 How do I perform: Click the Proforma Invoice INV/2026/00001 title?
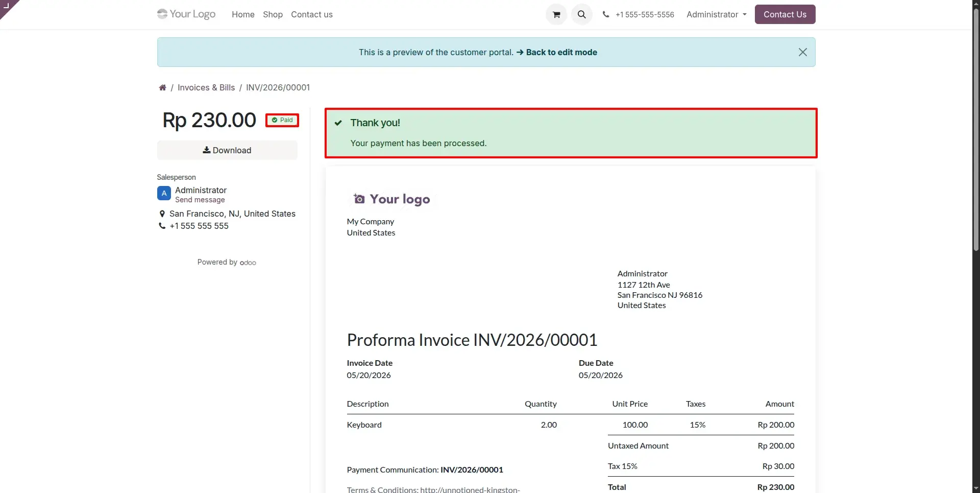[472, 340]
